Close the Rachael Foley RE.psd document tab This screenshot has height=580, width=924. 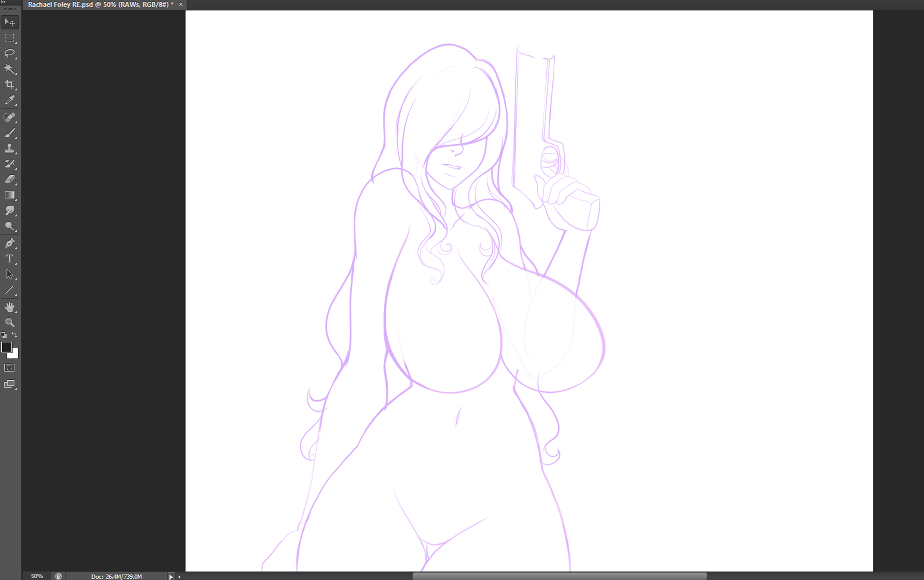click(181, 4)
